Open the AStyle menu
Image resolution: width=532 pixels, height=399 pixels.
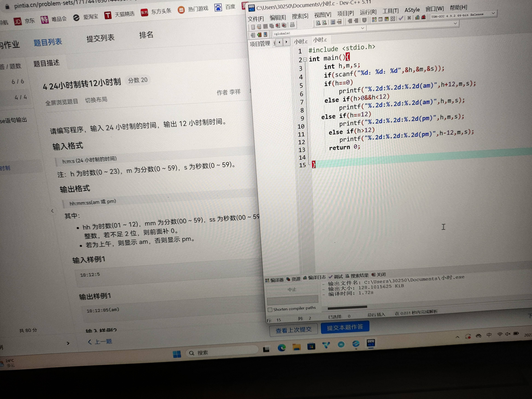tap(412, 10)
